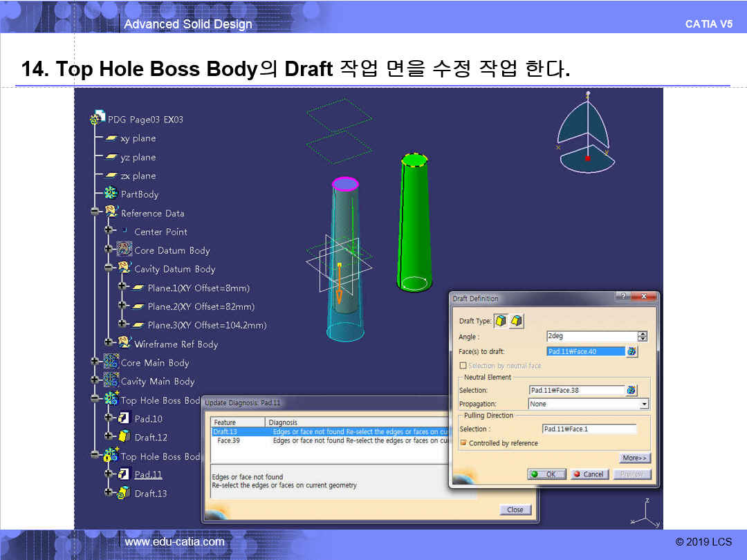747x560 pixels.
Task: Toggle Selection by neutral face checkbox
Action: point(463,366)
